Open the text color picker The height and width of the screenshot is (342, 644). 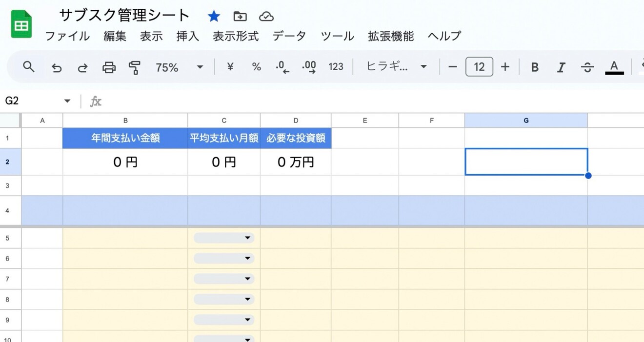(614, 67)
